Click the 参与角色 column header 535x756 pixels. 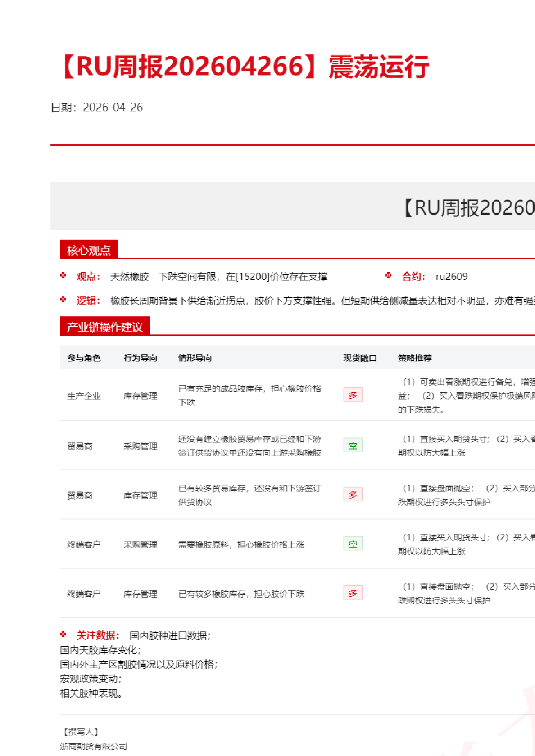click(84, 358)
